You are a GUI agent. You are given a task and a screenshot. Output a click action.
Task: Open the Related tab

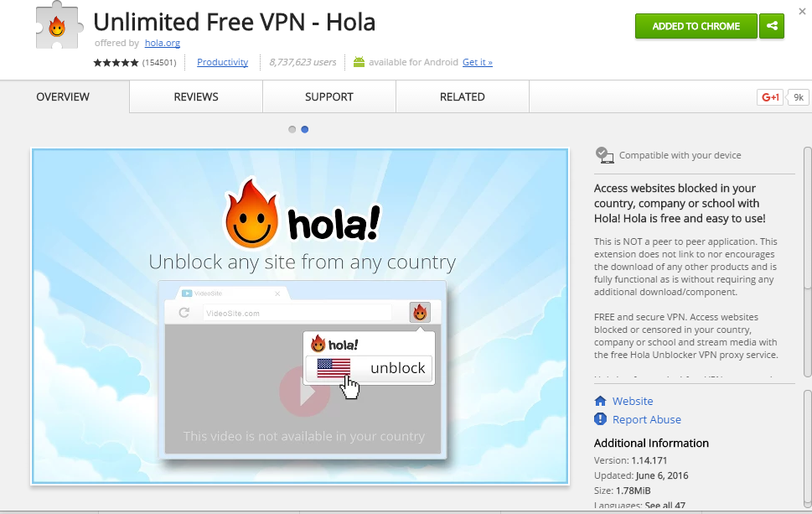click(x=462, y=97)
